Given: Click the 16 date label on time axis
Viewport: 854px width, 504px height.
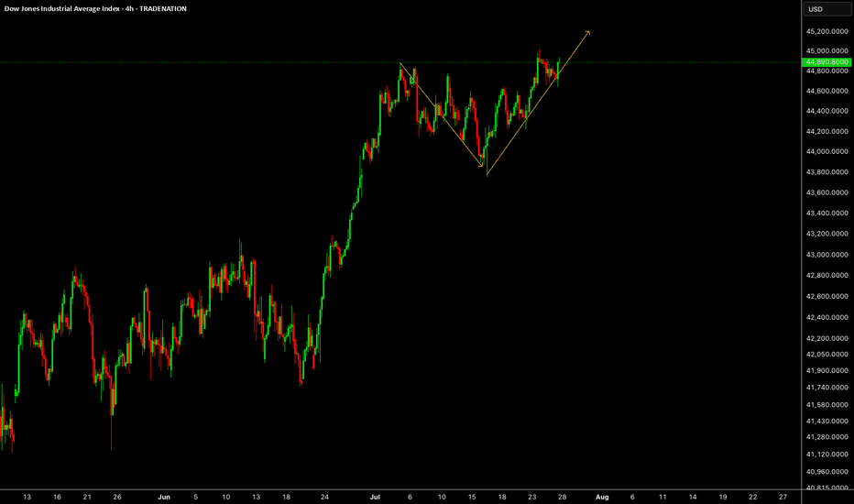Looking at the screenshot, I should coord(57,497).
